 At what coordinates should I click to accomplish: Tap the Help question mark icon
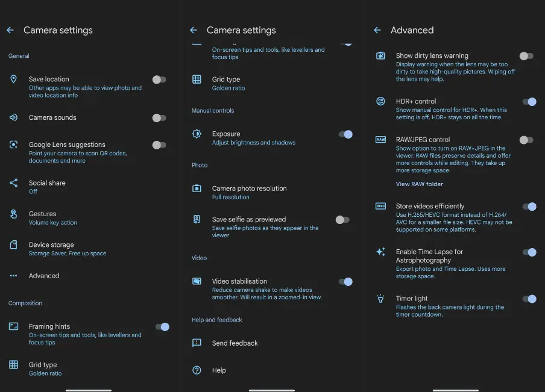tap(197, 370)
